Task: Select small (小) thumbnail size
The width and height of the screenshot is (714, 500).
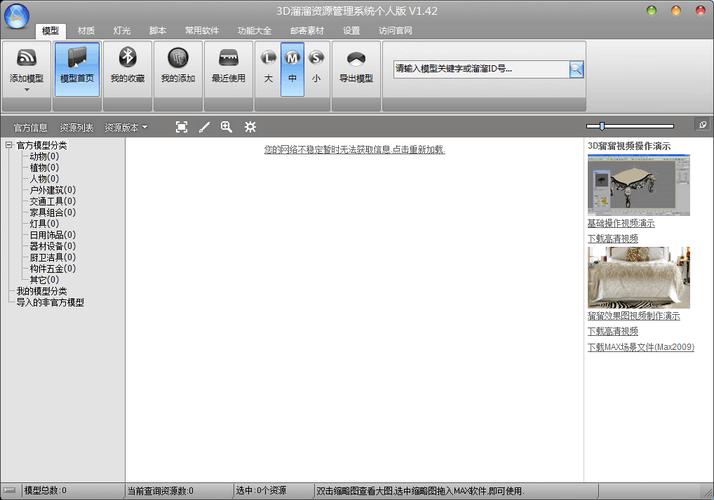Action: pos(316,68)
